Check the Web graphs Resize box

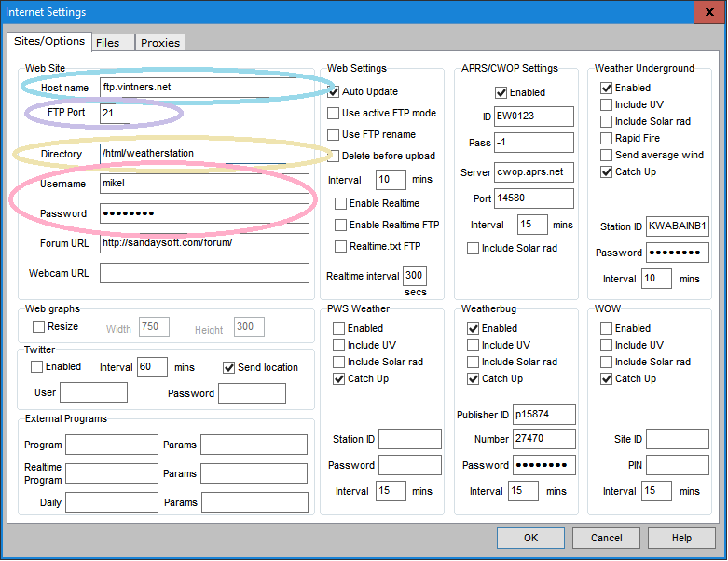[x=39, y=327]
